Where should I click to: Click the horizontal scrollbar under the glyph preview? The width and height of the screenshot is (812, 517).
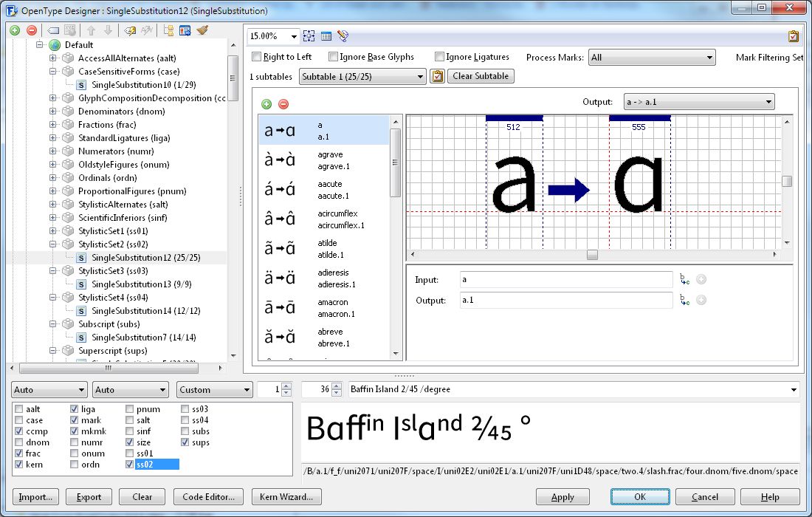(592, 255)
